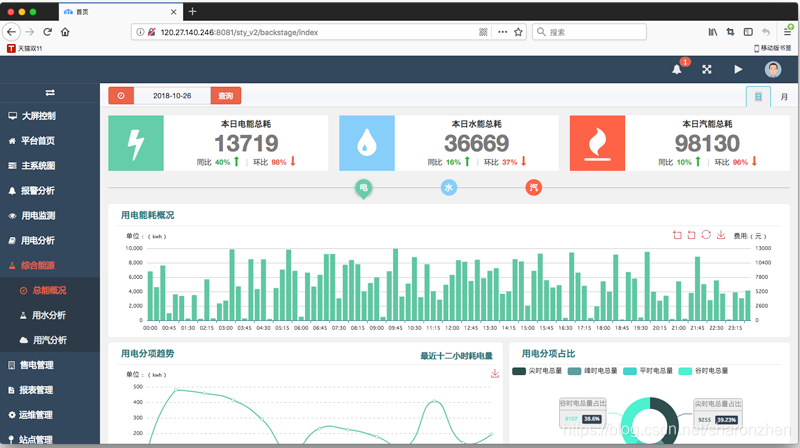Switch to the 日 day tab
The image size is (800, 448).
[x=758, y=97]
